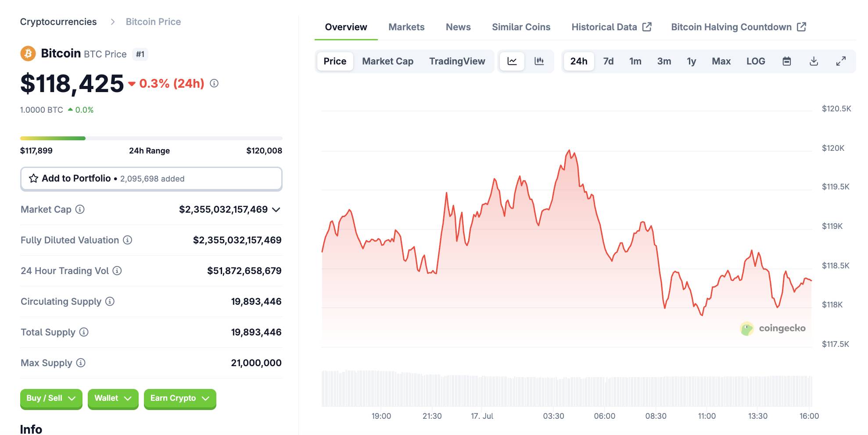The width and height of the screenshot is (868, 435).
Task: Show Circulating Supply info icon
Action: pyautogui.click(x=110, y=302)
